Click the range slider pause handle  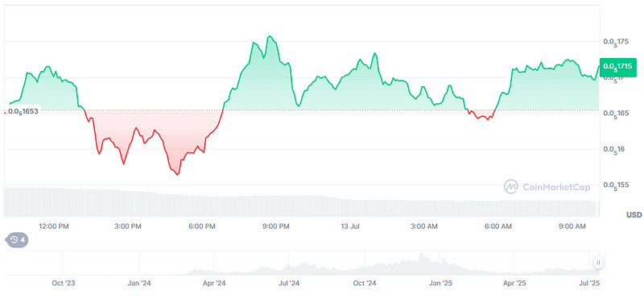coord(598,263)
